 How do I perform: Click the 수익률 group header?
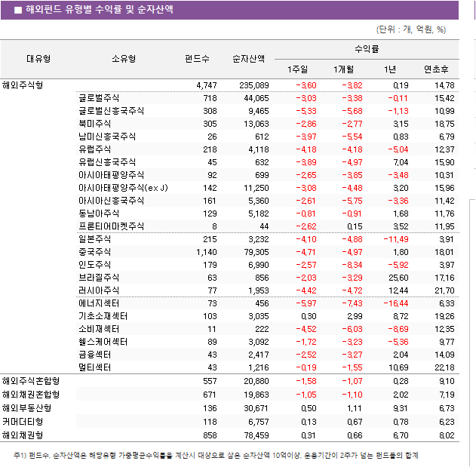click(x=367, y=49)
